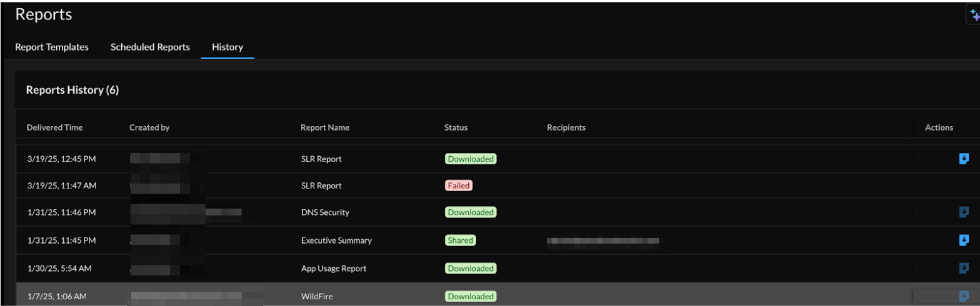The width and height of the screenshot is (980, 306).
Task: Click the red Failed status badge
Action: [458, 185]
